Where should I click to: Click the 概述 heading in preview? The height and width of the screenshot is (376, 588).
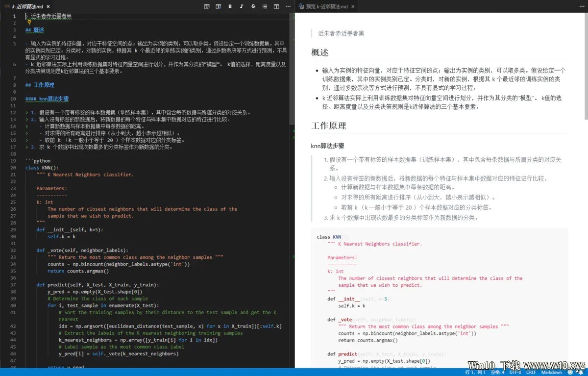(320, 52)
